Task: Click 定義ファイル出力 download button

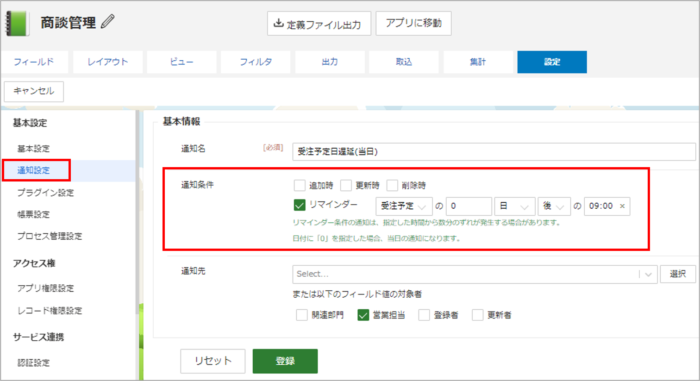Action: click(319, 24)
